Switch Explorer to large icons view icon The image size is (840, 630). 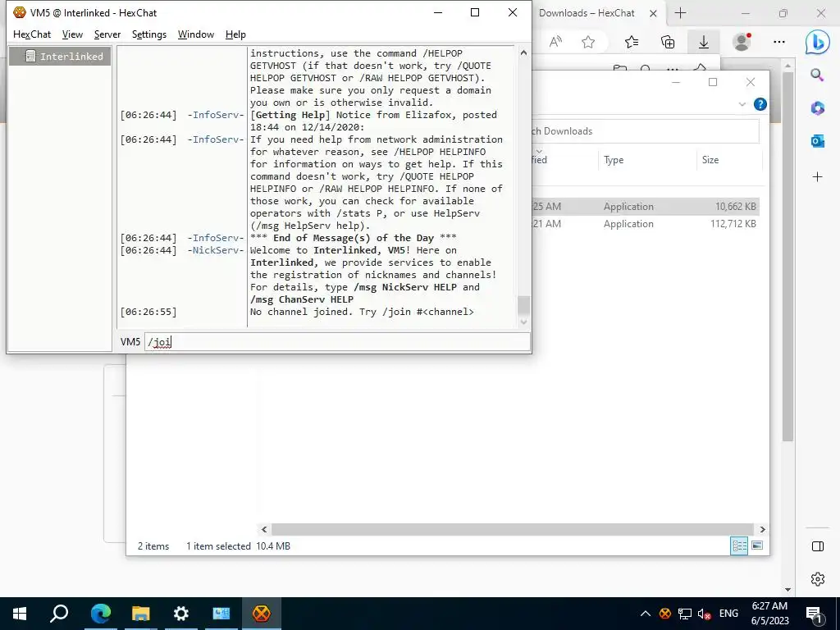[x=757, y=546]
